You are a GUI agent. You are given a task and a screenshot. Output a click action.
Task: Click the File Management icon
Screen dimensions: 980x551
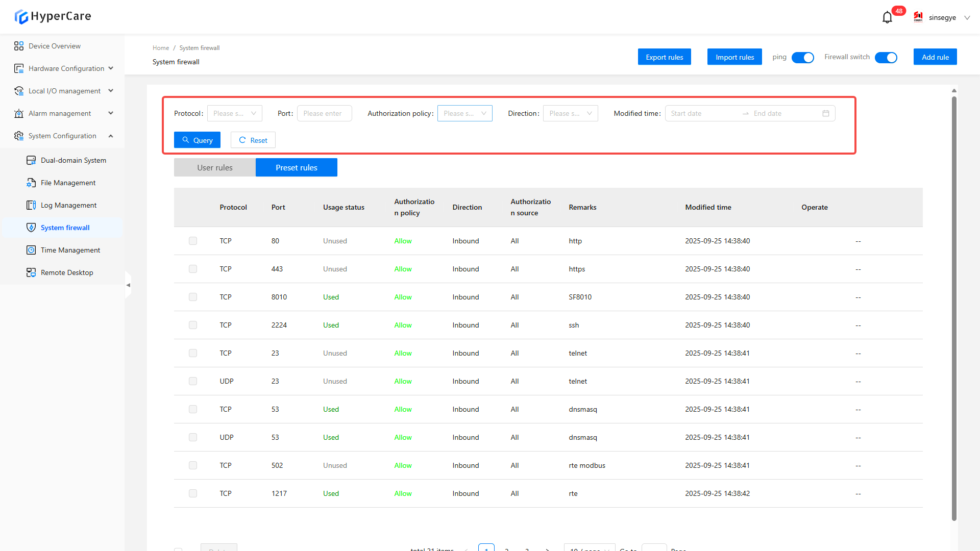click(x=31, y=183)
